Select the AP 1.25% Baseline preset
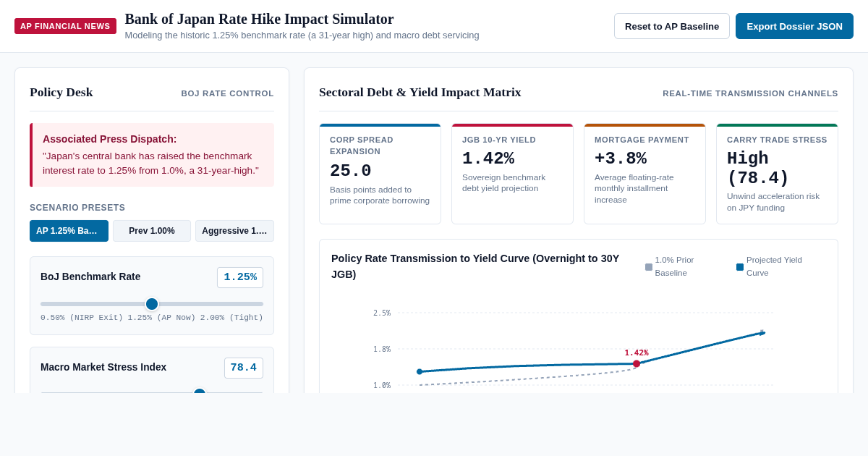This screenshot has width=868, height=456. click(x=69, y=231)
